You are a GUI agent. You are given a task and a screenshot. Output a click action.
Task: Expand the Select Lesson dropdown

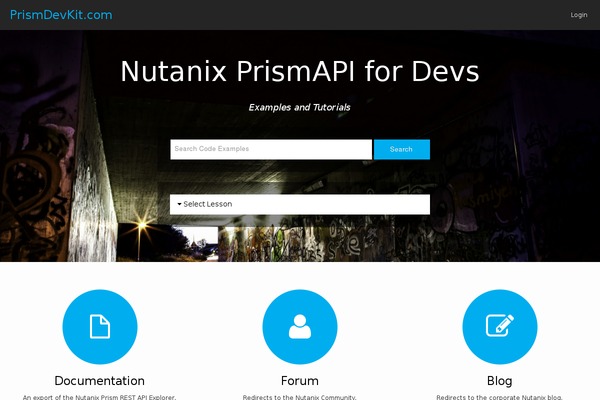[x=300, y=204]
